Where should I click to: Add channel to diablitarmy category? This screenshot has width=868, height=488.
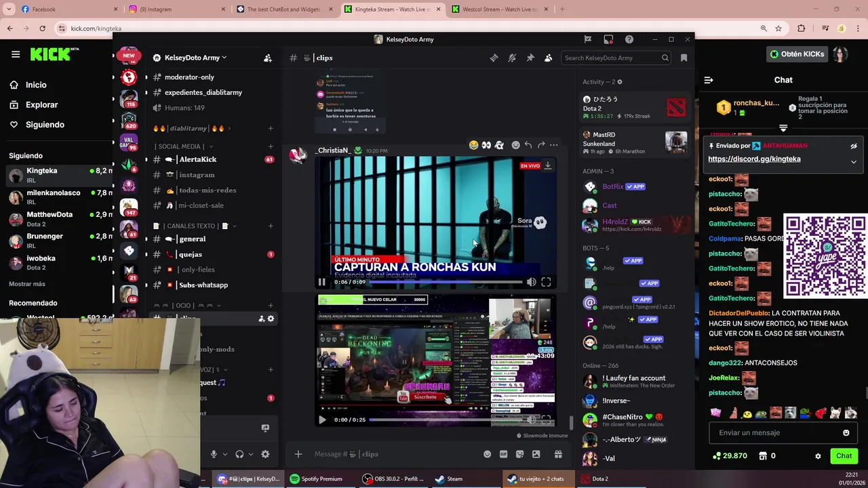click(271, 128)
